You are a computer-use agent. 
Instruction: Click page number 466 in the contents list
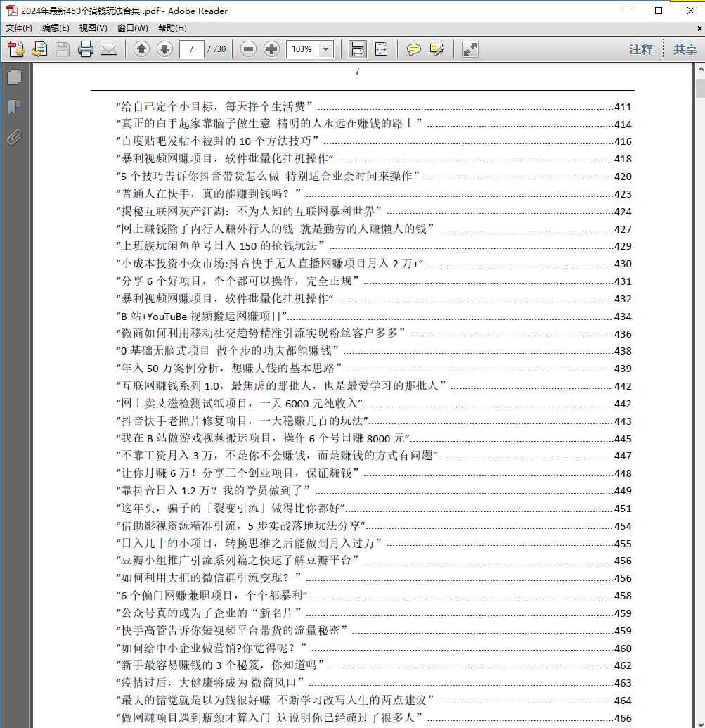coord(623,718)
